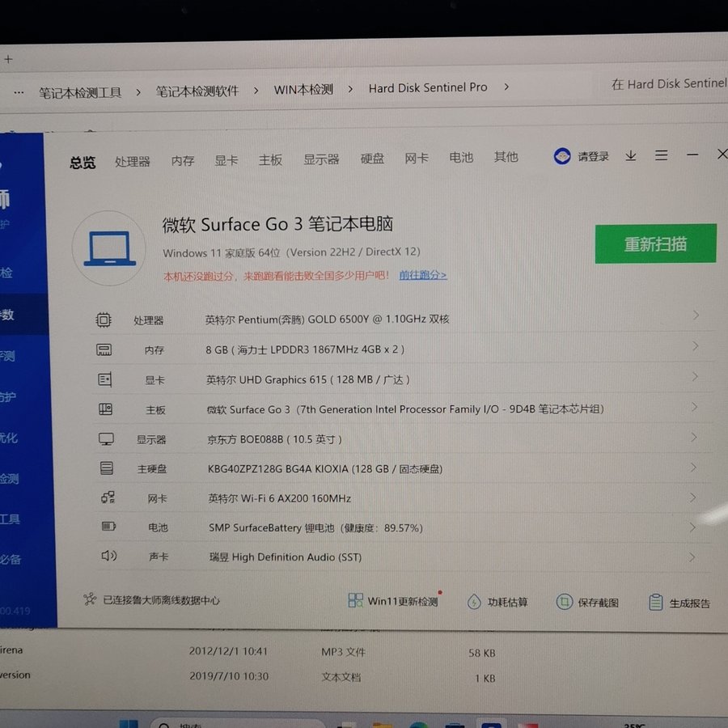Click the sound card speaker icon
Image resolution: width=728 pixels, height=728 pixels.
tap(109, 556)
